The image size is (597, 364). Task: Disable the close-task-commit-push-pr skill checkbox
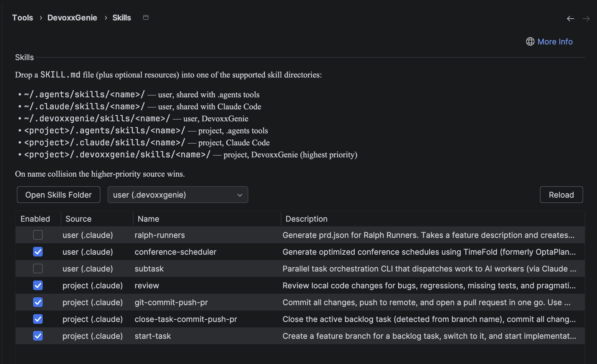tap(38, 319)
